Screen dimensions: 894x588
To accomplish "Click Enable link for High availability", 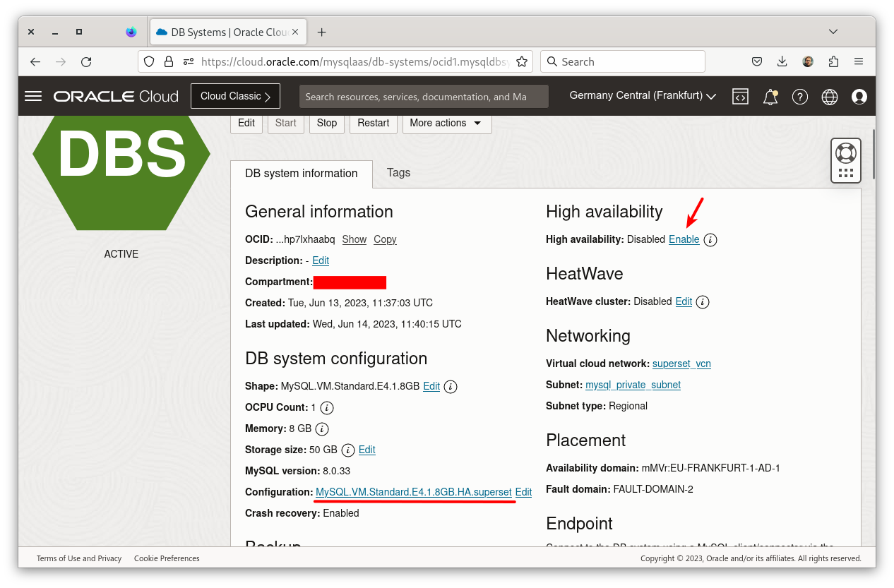I will pos(684,240).
